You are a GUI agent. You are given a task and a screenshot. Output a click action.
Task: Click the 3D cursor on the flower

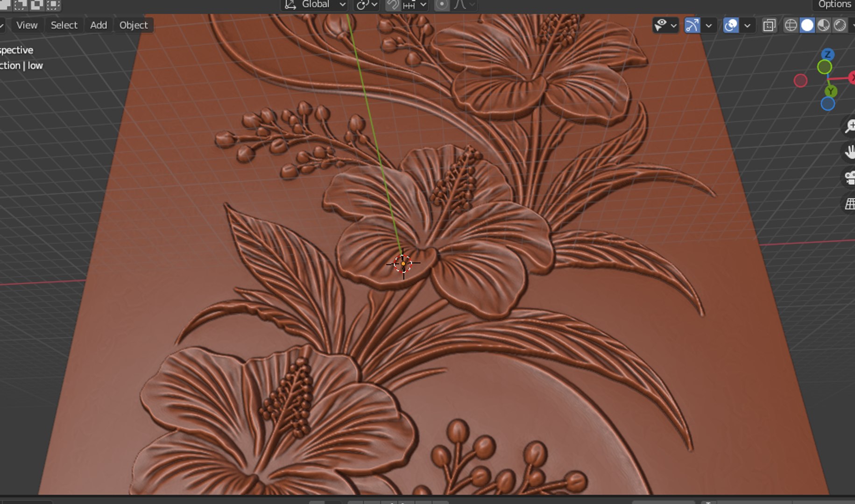pyautogui.click(x=403, y=264)
